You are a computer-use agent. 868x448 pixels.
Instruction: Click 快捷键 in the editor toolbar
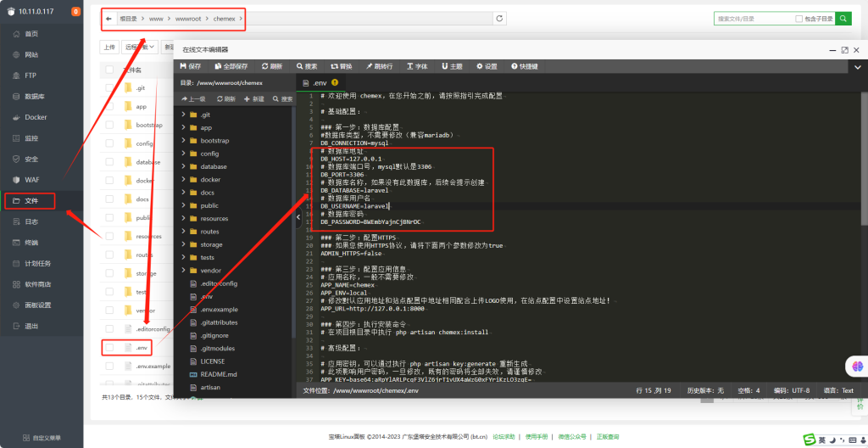coord(525,66)
